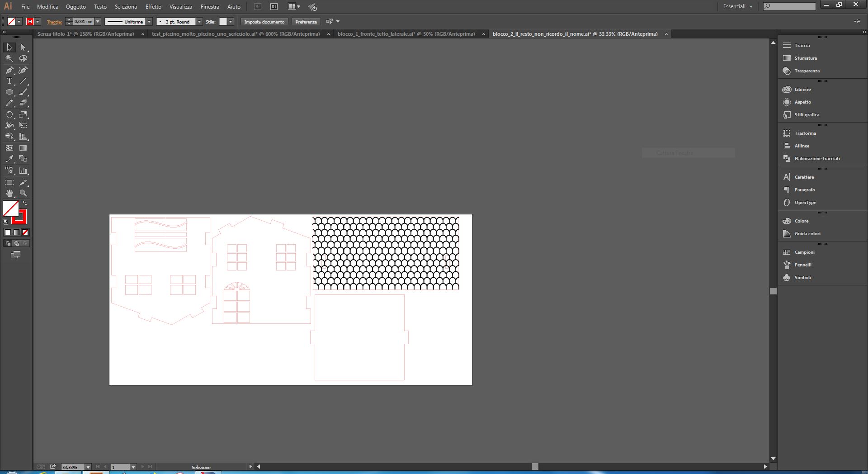The image size is (868, 474).
Task: Select the Mesh tool
Action: (x=9, y=148)
